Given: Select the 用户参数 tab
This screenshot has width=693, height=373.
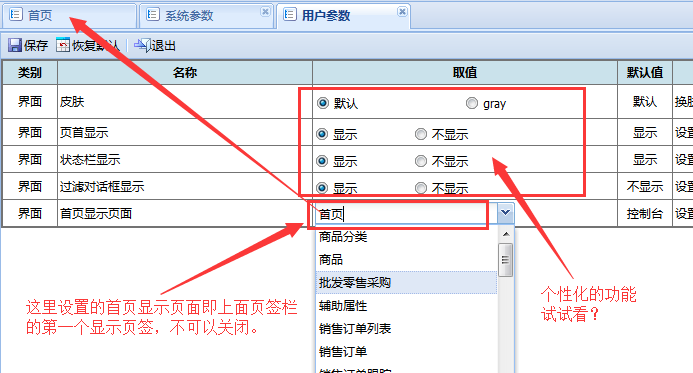Looking at the screenshot, I should [x=343, y=16].
